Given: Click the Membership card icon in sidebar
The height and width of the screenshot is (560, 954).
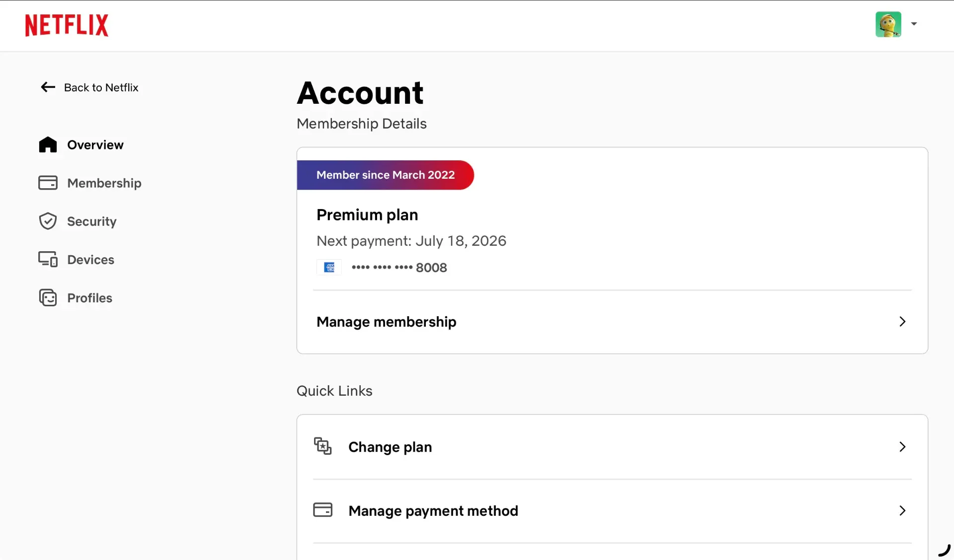Looking at the screenshot, I should (x=48, y=183).
